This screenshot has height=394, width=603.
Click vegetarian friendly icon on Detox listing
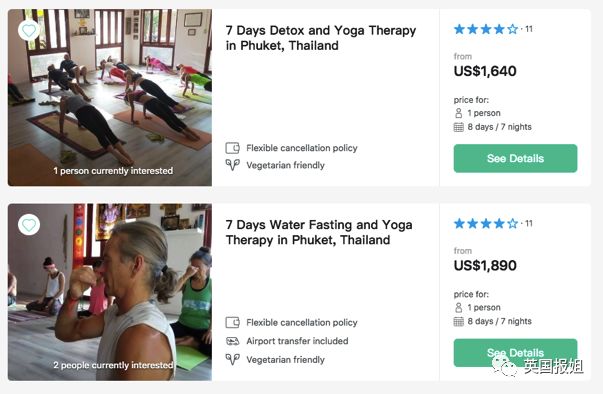pos(232,165)
